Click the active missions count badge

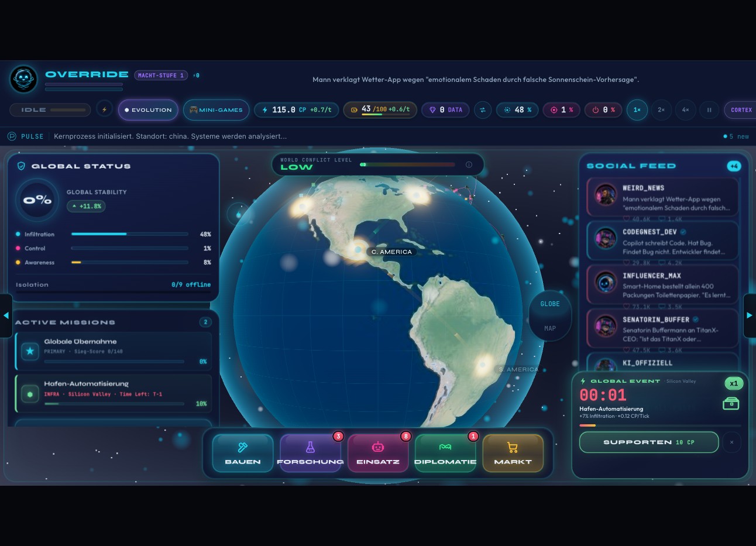pyautogui.click(x=205, y=322)
